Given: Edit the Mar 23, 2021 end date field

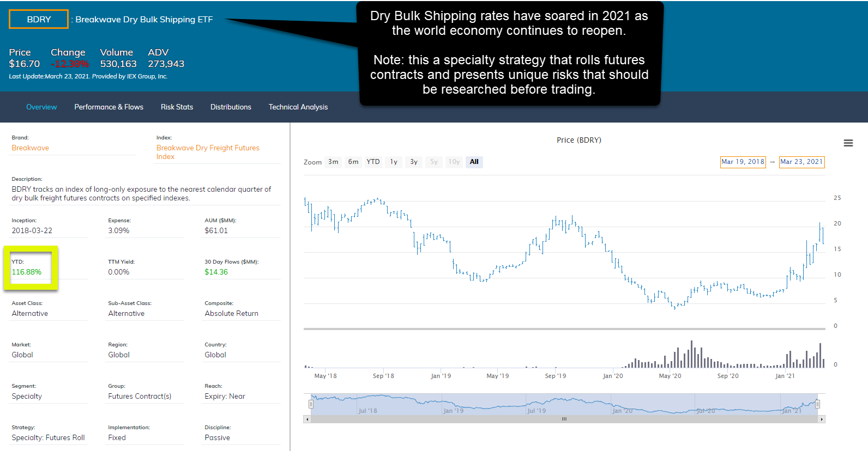Looking at the screenshot, I should 801,162.
